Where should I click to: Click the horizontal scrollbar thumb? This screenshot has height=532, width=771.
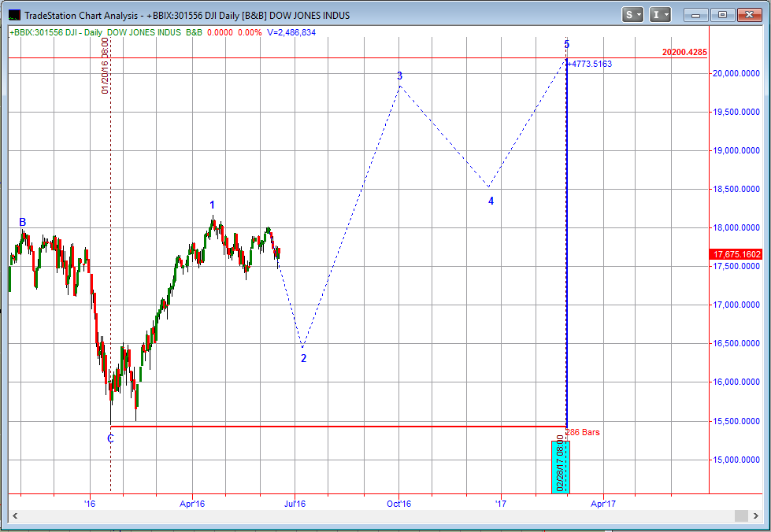coord(741,515)
